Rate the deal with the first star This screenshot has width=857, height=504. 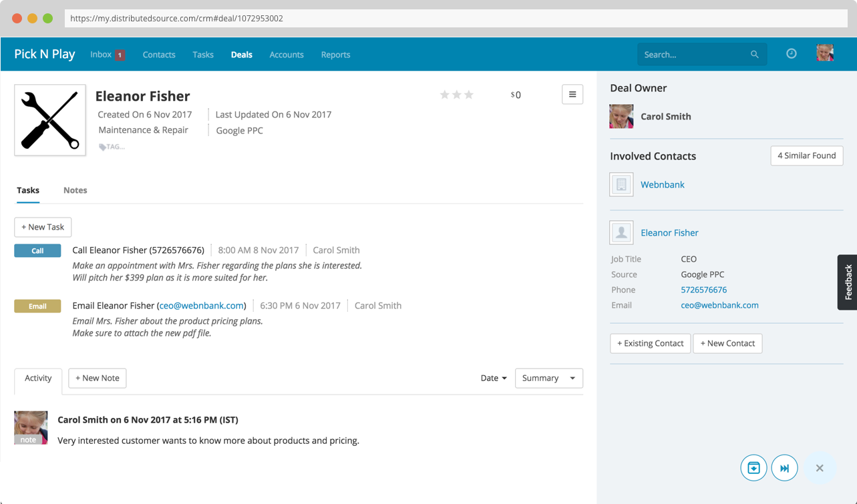[444, 95]
